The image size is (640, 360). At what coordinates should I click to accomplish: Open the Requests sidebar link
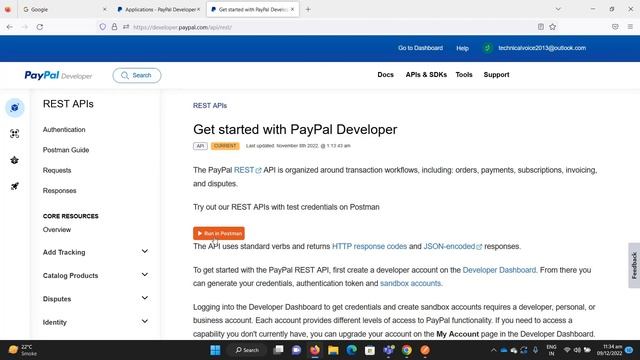click(57, 170)
